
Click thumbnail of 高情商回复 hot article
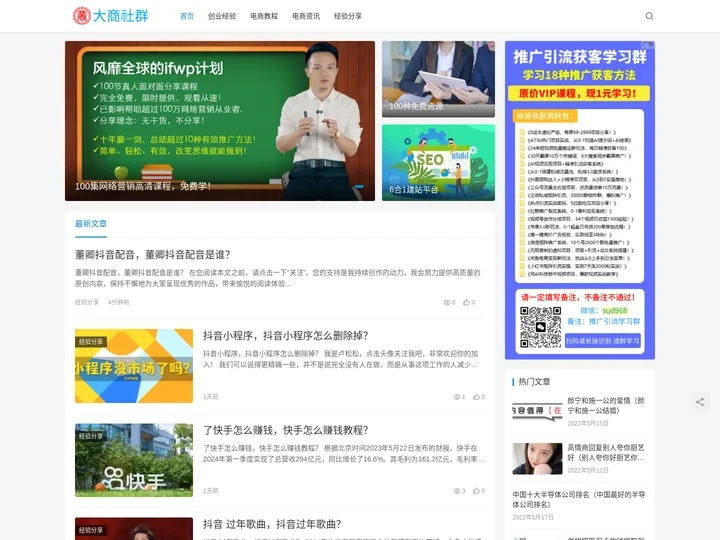pyautogui.click(x=537, y=458)
